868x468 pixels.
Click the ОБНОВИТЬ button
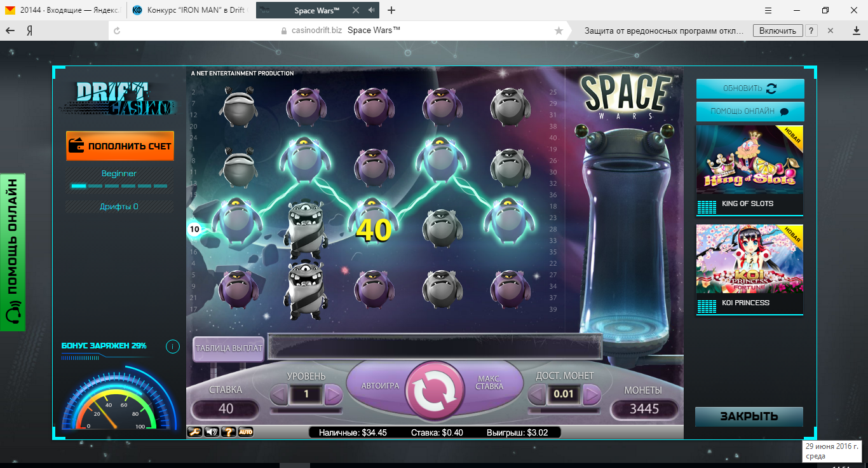[750, 88]
